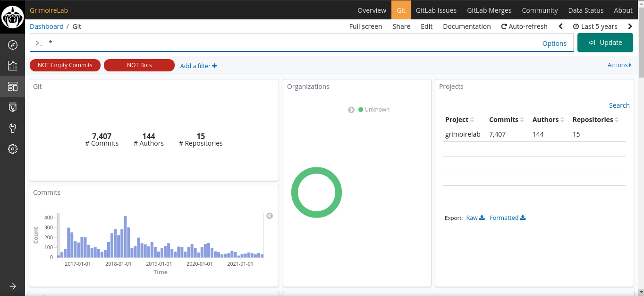Click the grimoirelab project cell
This screenshot has width=644, height=296.
[x=463, y=134]
